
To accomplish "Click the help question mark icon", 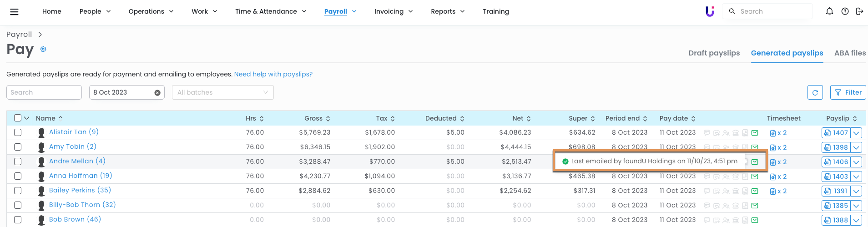I will click(845, 11).
